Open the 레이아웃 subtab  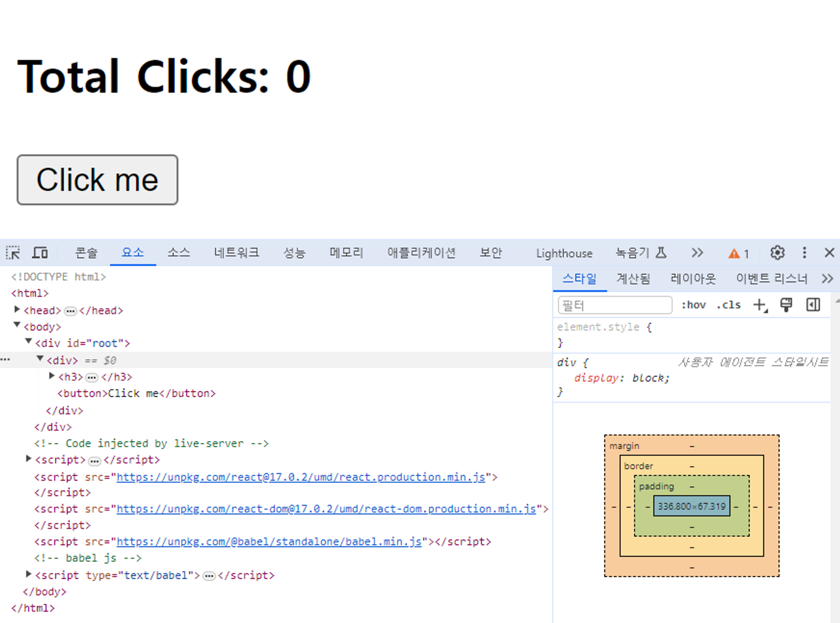[x=693, y=278]
